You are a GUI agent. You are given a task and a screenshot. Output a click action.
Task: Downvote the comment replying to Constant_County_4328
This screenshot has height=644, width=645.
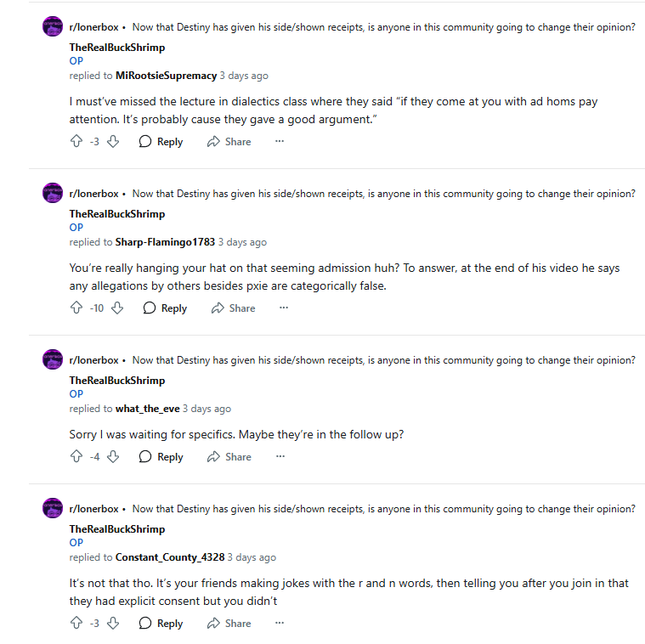pyautogui.click(x=113, y=623)
